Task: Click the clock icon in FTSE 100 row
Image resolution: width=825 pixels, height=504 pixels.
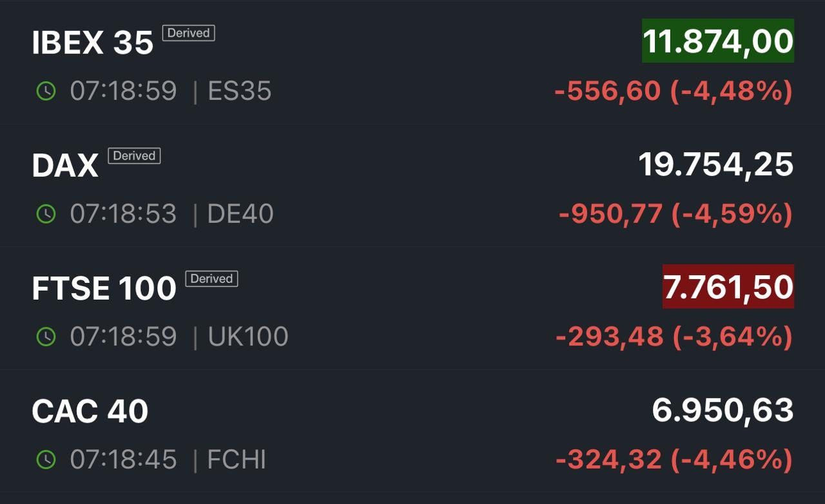Action: point(46,336)
